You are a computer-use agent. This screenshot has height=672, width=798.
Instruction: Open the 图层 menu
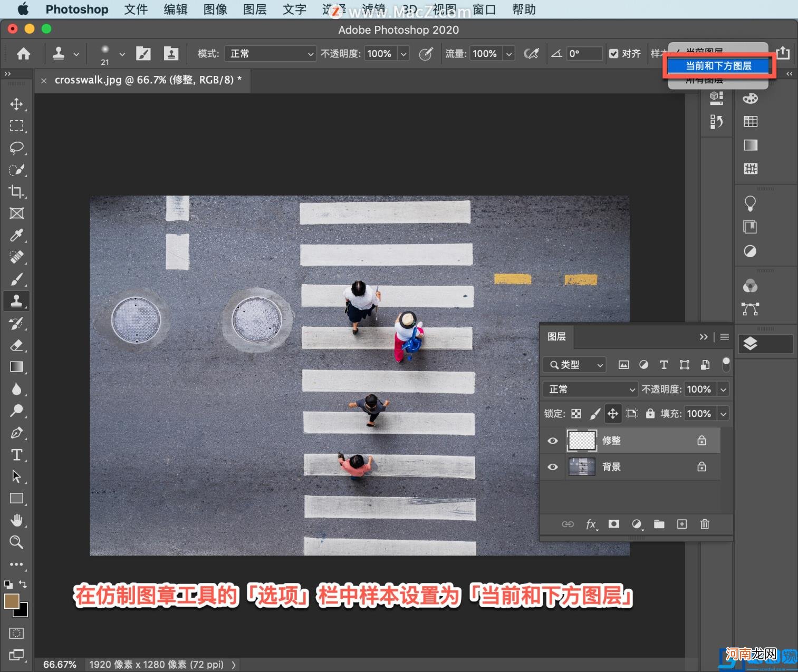[255, 9]
